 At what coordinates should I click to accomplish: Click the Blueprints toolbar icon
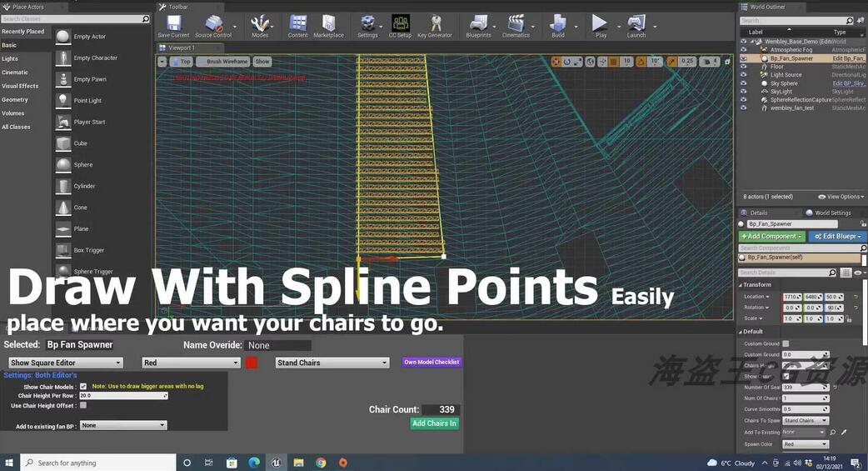tap(478, 25)
